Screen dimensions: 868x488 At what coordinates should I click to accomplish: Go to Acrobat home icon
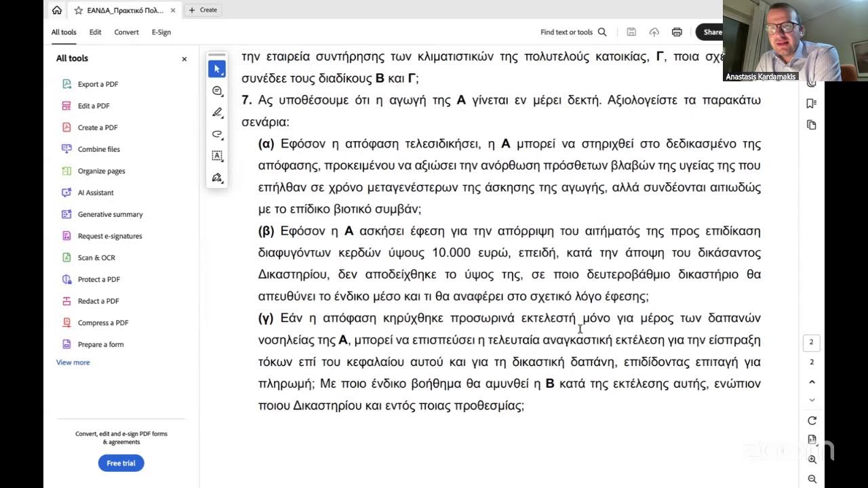pos(56,10)
